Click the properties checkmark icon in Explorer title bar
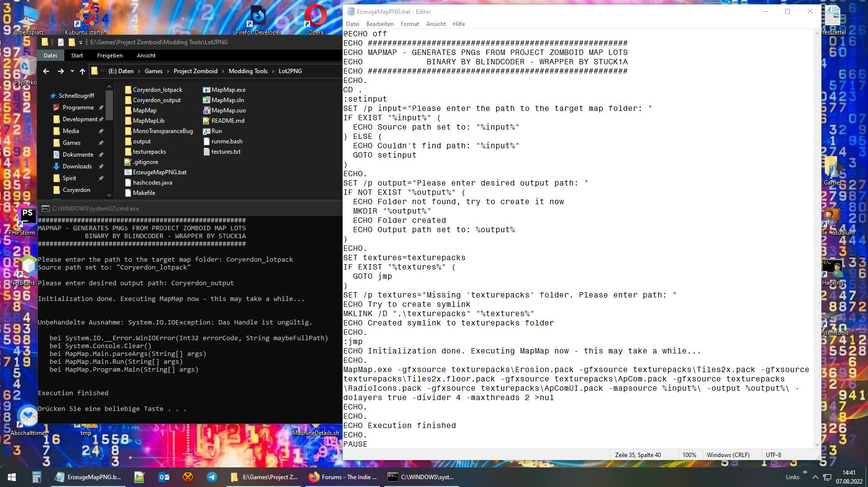Image resolution: width=868 pixels, height=487 pixels. pyautogui.click(x=61, y=42)
